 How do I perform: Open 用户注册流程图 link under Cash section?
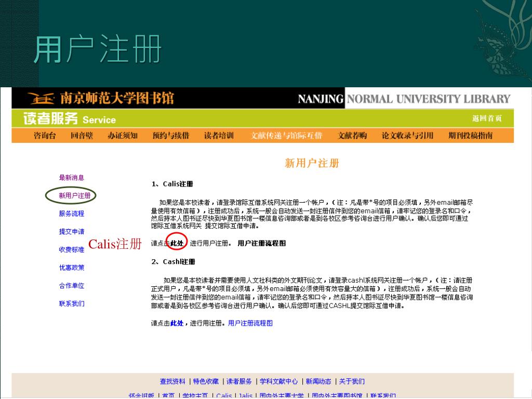pyautogui.click(x=250, y=323)
